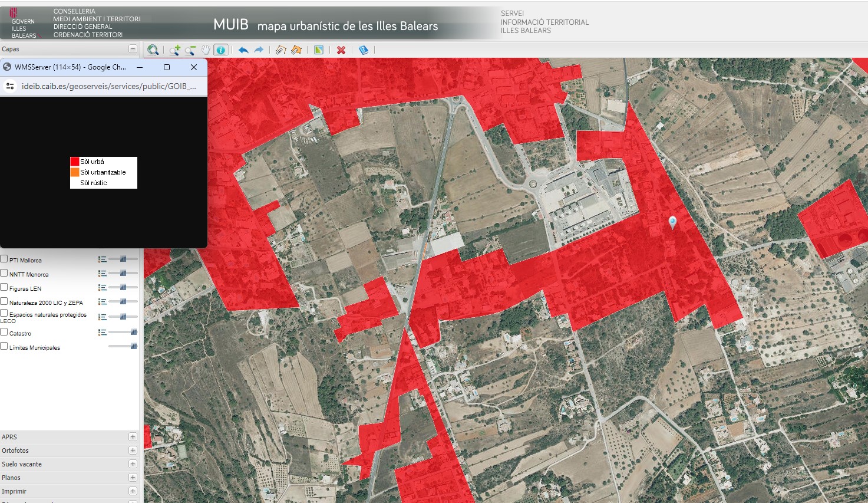Image resolution: width=868 pixels, height=503 pixels.
Task: Activate the pan hand tool
Action: [x=206, y=50]
